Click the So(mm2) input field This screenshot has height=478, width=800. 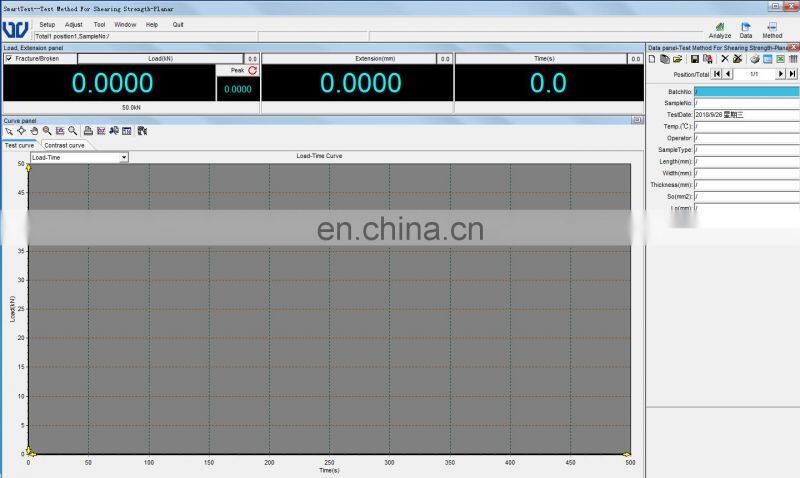(747, 196)
